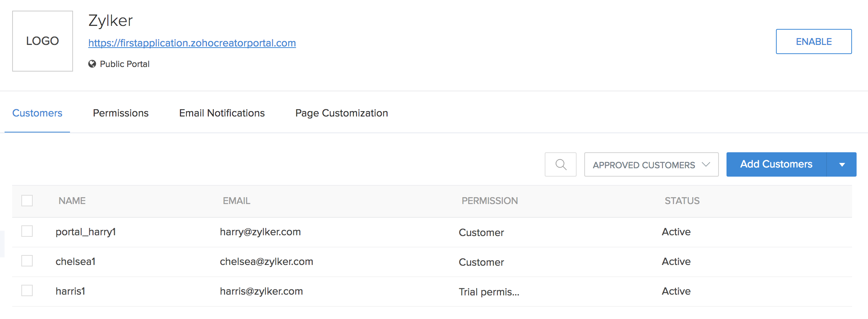This screenshot has width=868, height=319.
Task: Click the Trial permission cell for harris1
Action: [489, 292]
